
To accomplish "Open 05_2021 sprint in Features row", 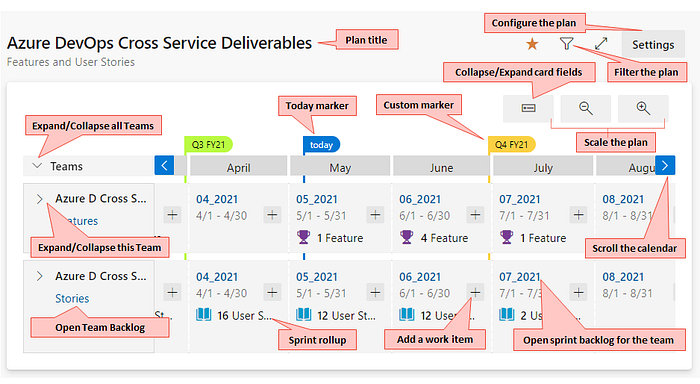I will (317, 199).
